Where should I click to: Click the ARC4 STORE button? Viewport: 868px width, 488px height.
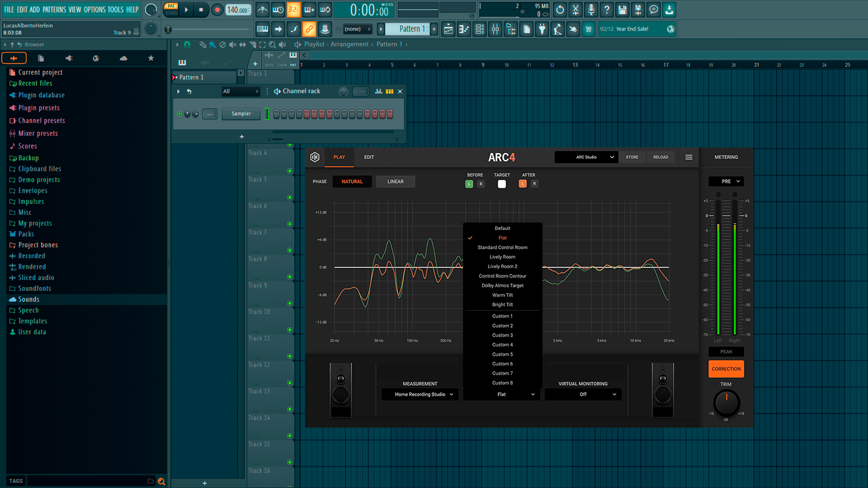coord(632,157)
